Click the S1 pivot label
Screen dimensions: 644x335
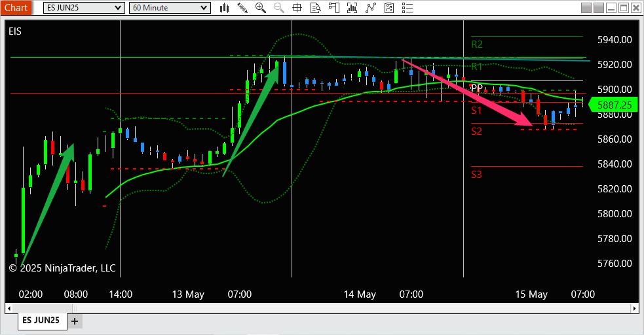476,111
